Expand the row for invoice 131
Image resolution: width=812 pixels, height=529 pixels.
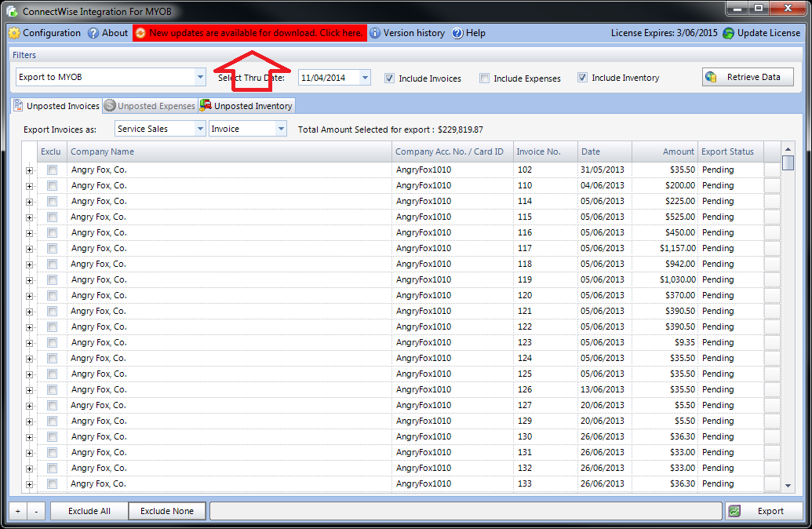click(30, 454)
